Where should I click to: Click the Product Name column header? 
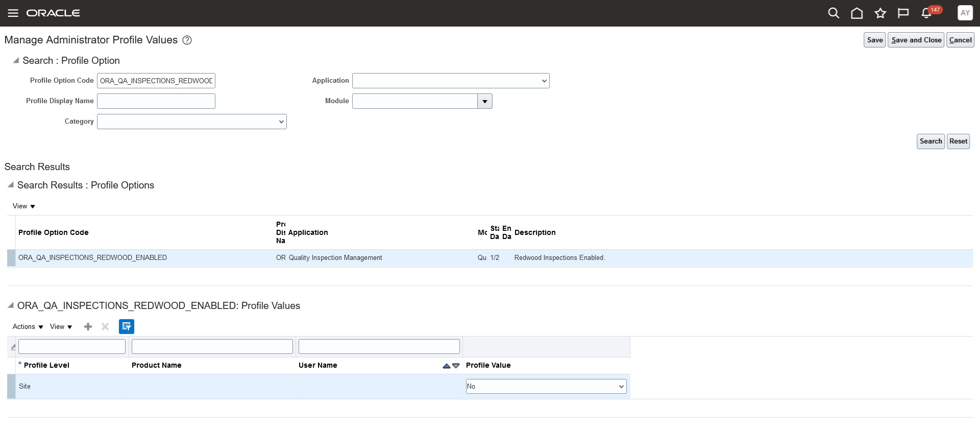(157, 365)
